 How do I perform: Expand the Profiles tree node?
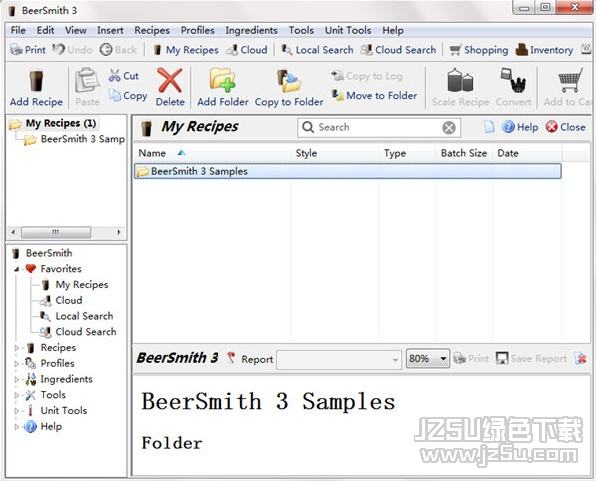[16, 364]
